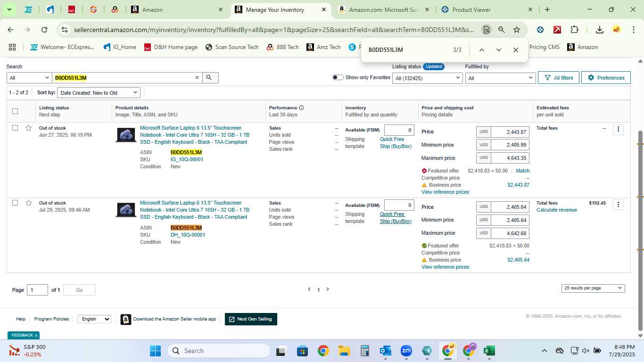Open Zoom from the taskbar
The height and width of the screenshot is (362, 644).
(406, 351)
